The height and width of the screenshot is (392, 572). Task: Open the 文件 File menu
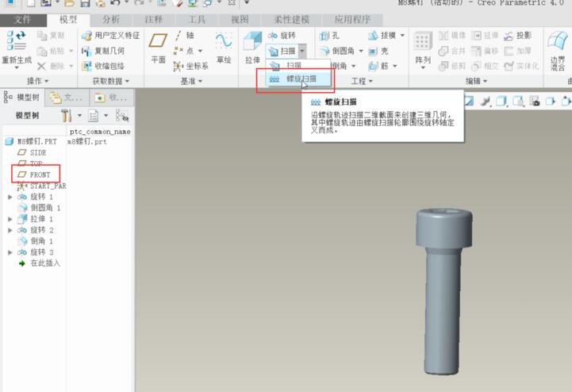[23, 20]
